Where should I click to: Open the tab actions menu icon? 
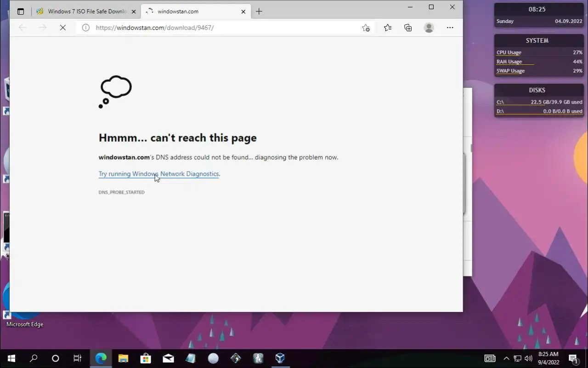[21, 11]
